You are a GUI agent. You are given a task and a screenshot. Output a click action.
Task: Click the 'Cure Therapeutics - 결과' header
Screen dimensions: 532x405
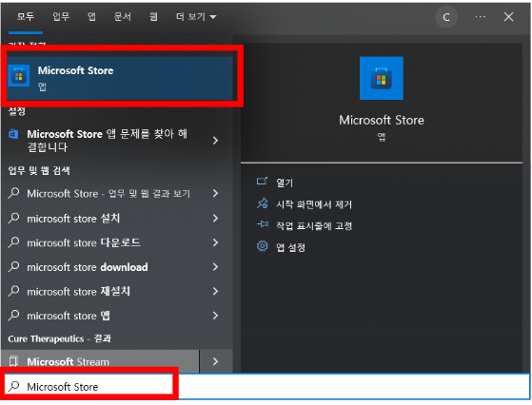click(59, 338)
